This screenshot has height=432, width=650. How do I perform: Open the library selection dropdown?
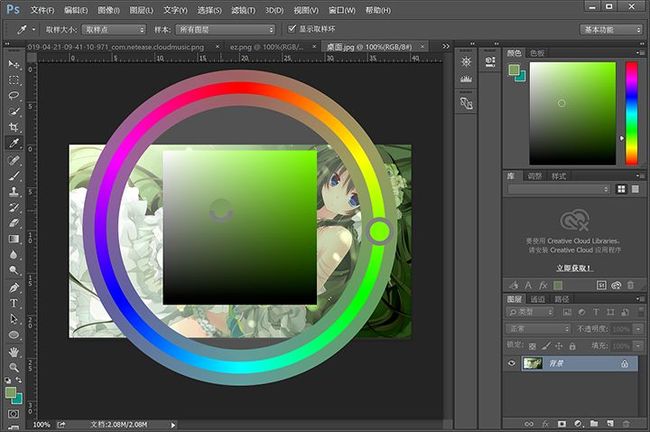[558, 189]
